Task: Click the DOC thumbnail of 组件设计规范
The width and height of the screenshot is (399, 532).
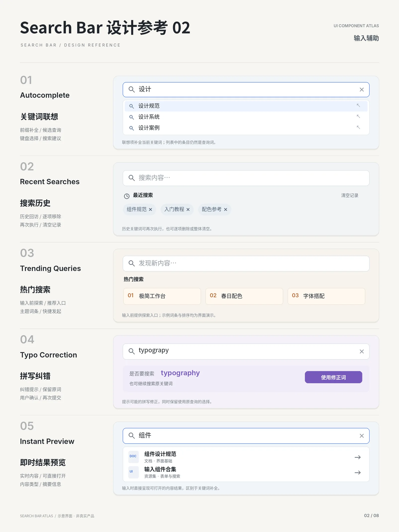Action: pos(133,456)
